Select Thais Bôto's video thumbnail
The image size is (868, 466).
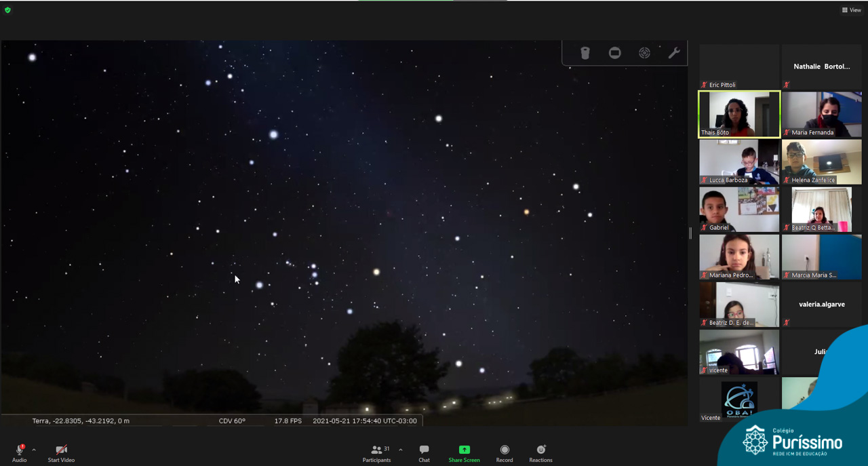[739, 115]
